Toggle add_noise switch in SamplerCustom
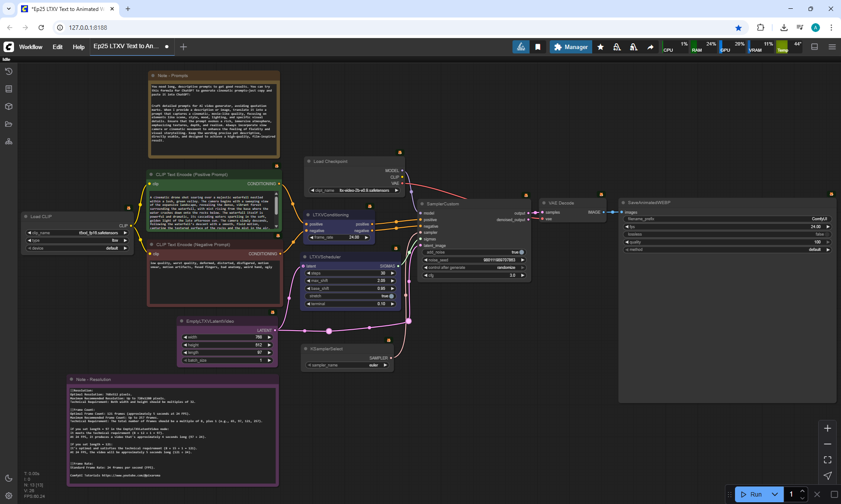 click(x=521, y=252)
